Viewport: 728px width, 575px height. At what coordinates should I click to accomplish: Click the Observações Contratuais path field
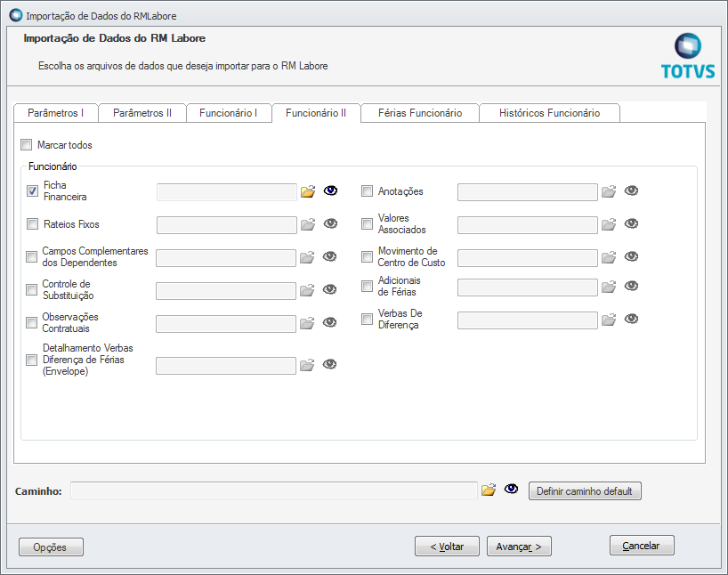point(226,324)
